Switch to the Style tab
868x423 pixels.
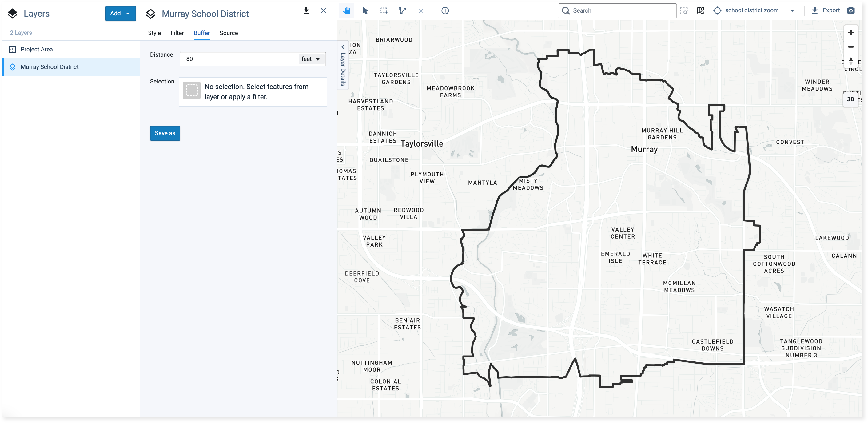click(154, 33)
